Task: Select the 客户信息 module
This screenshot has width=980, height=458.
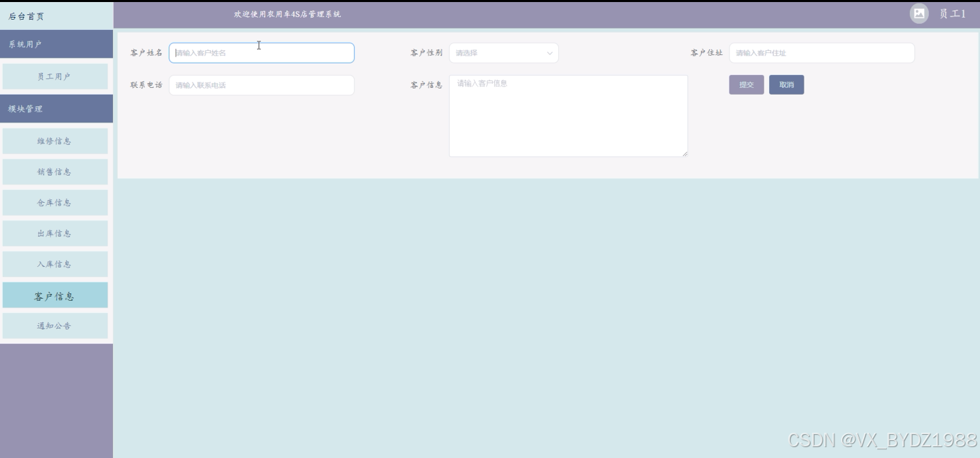Action: click(55, 295)
